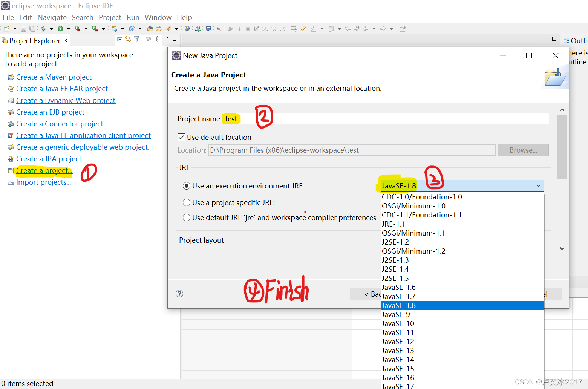Click Create an EJB project link
The width and height of the screenshot is (588, 389).
point(50,112)
